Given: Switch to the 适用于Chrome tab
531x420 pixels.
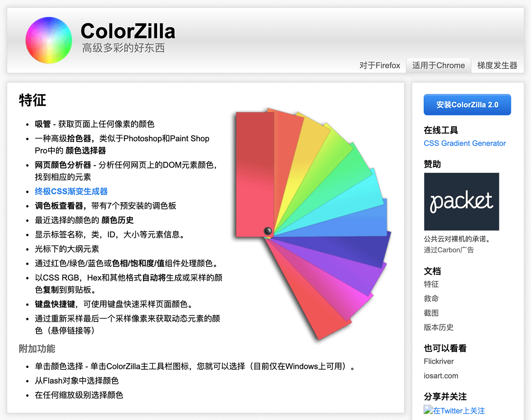Looking at the screenshot, I should coord(438,66).
